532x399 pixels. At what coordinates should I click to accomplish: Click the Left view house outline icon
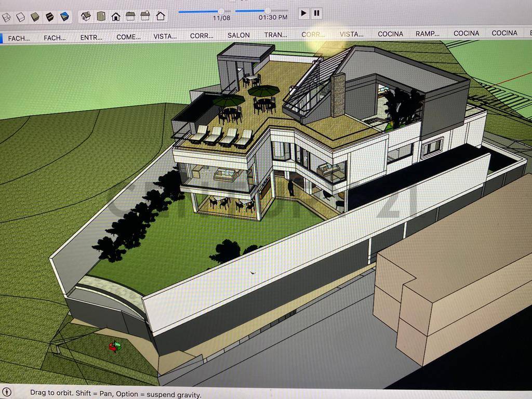[161, 16]
